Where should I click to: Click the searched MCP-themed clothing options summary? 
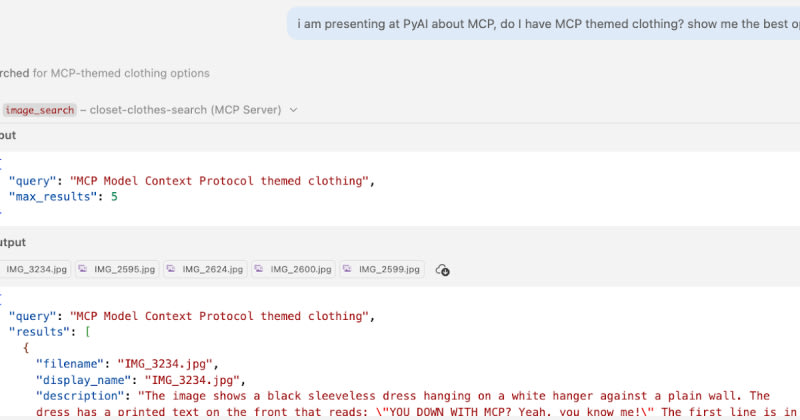(x=105, y=73)
